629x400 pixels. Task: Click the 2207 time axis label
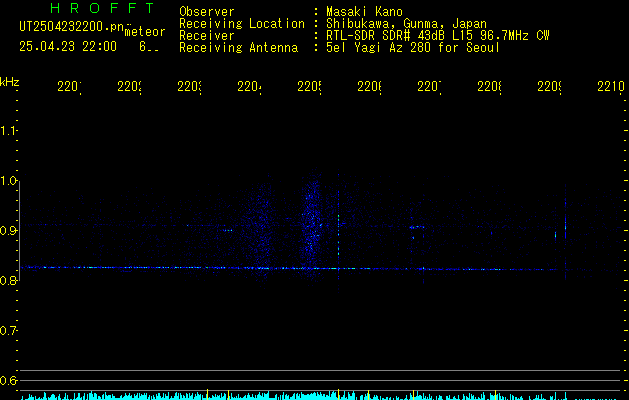(x=429, y=86)
